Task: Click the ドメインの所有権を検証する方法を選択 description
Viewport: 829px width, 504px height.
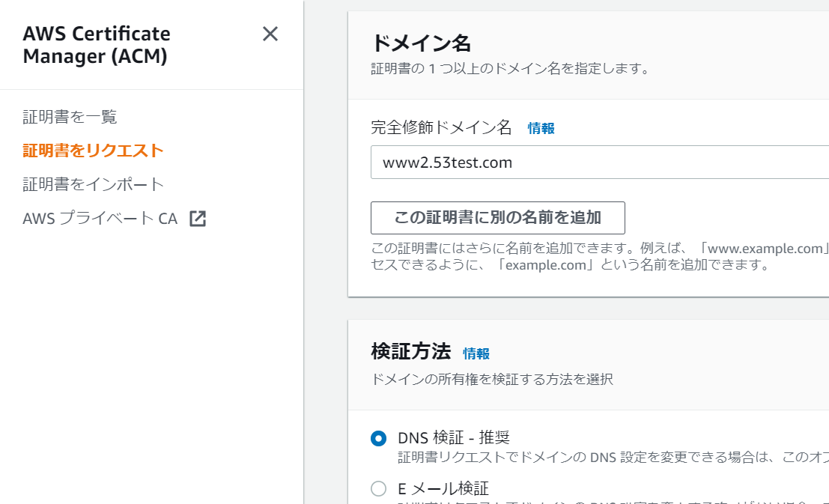Action: [x=492, y=379]
